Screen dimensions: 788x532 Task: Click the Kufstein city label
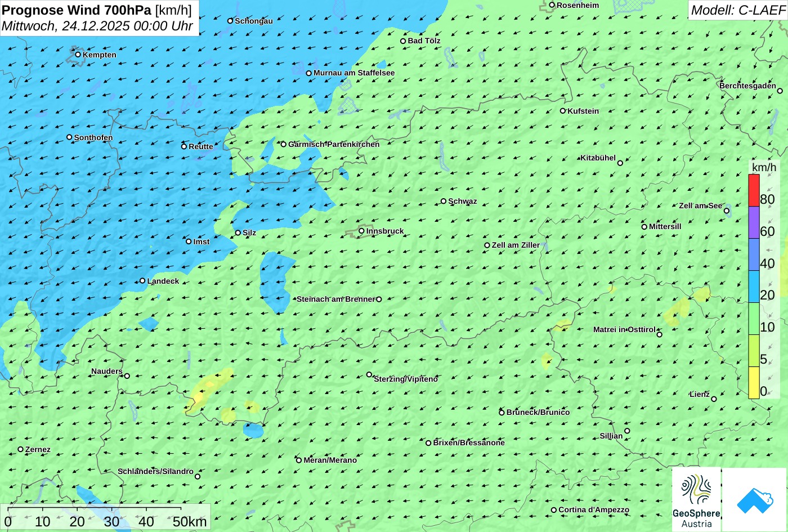(x=583, y=111)
